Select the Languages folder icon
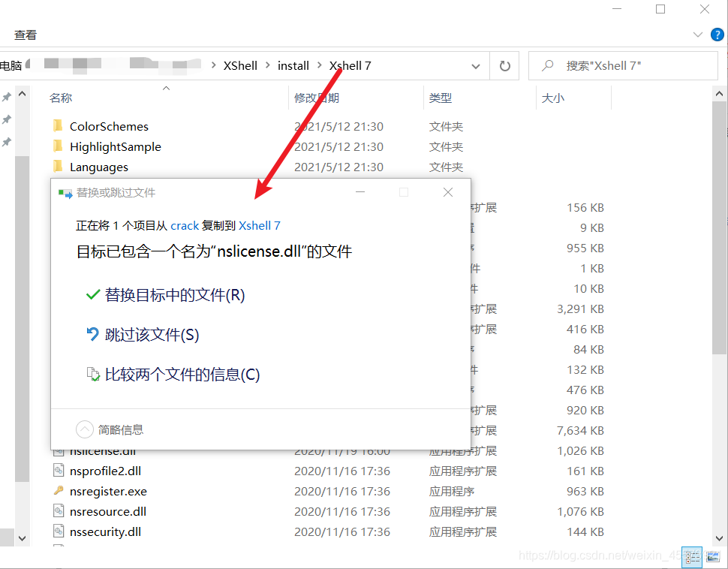Viewport: 728px width, 569px height. coord(58,167)
